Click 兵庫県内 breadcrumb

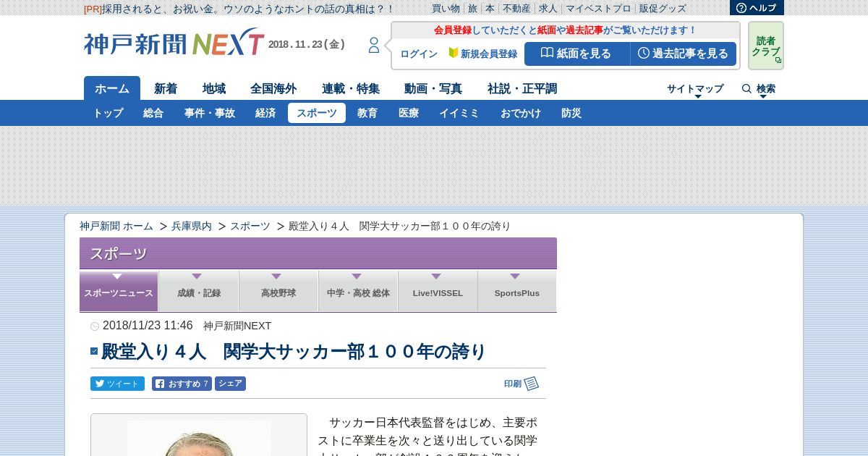[x=192, y=226]
